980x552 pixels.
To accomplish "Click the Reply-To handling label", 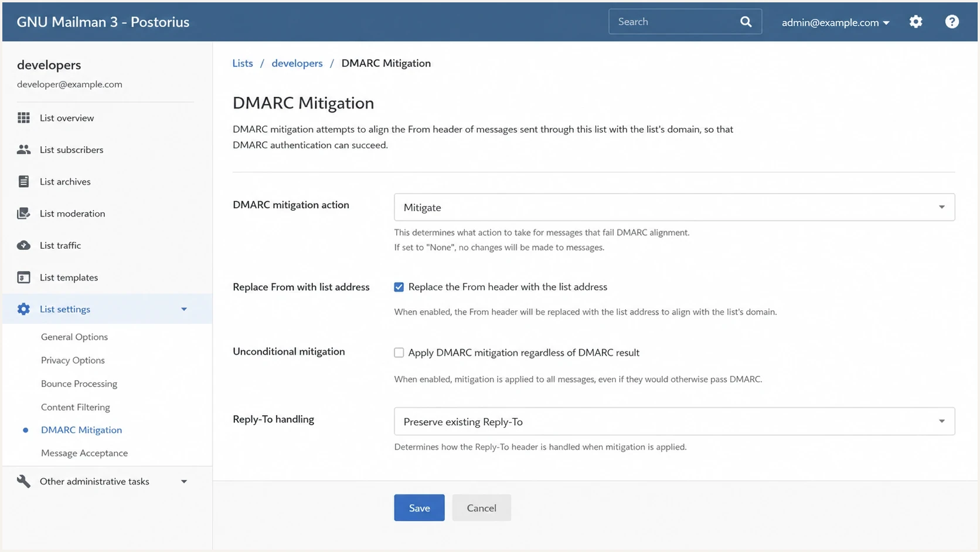I will point(274,419).
